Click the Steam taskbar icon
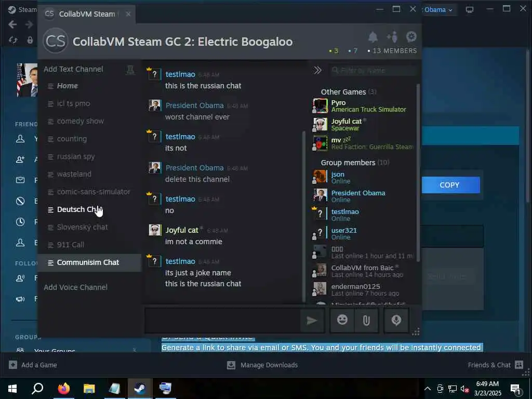The image size is (532, 399). (x=140, y=388)
